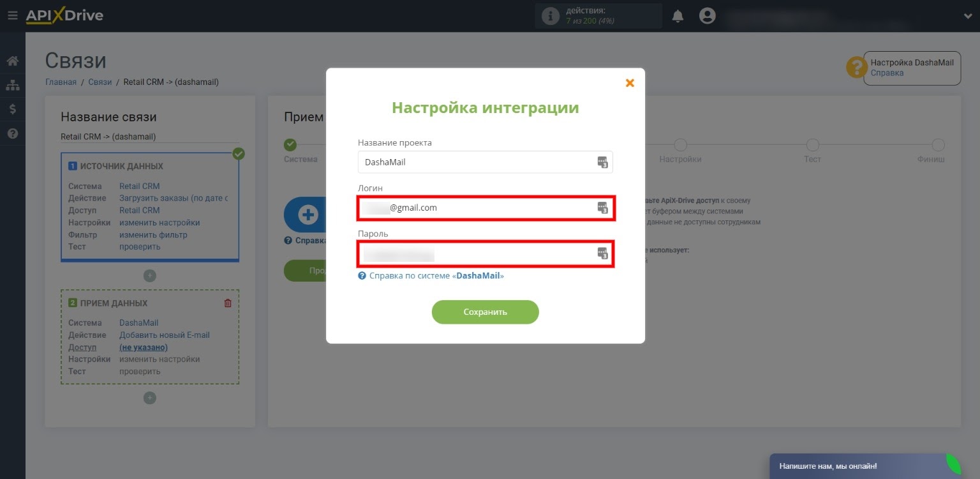The height and width of the screenshot is (479, 980).
Task: Click the Финиш step circle
Action: click(938, 145)
